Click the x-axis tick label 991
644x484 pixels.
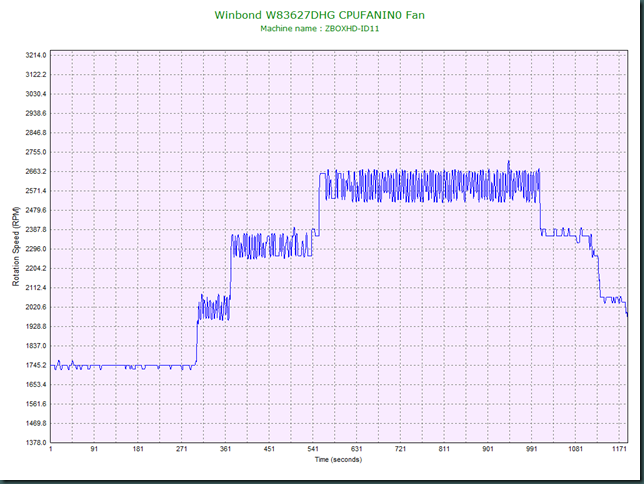coord(531,449)
